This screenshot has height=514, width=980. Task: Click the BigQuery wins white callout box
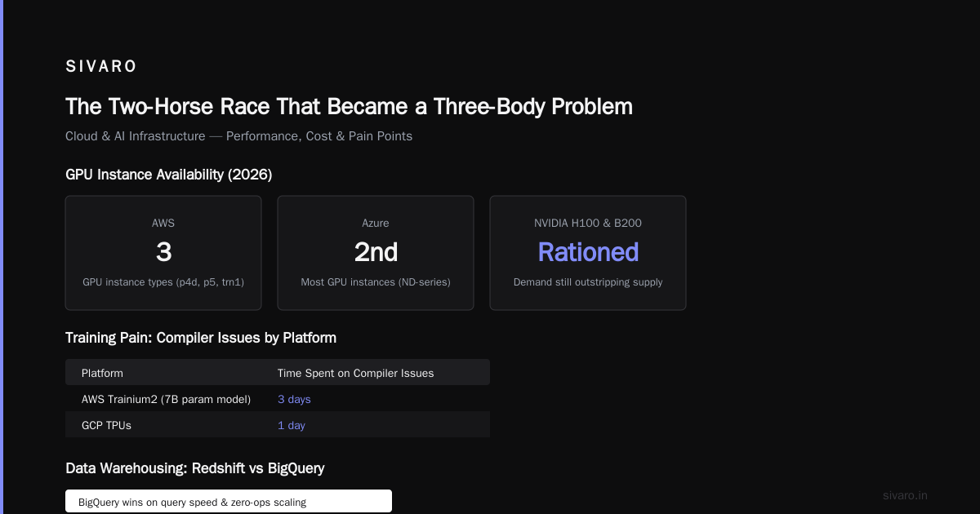click(x=229, y=501)
